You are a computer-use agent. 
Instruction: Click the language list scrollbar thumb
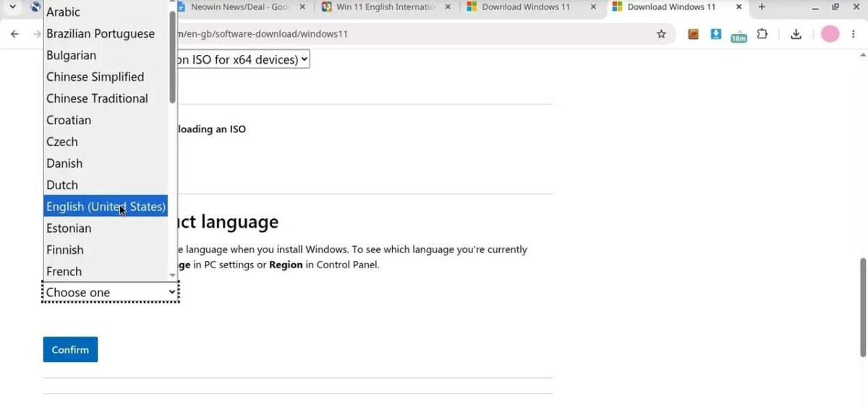click(x=172, y=56)
